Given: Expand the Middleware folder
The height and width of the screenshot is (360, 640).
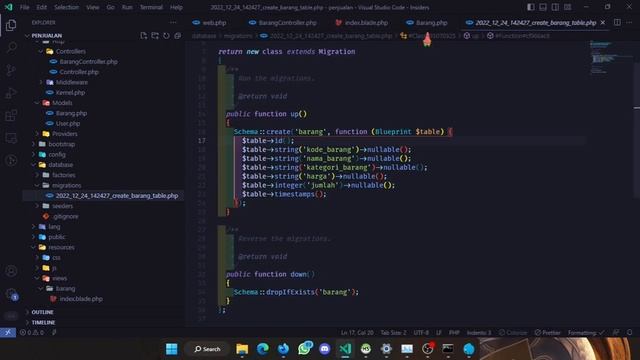Looking at the screenshot, I should pyautogui.click(x=71, y=82).
